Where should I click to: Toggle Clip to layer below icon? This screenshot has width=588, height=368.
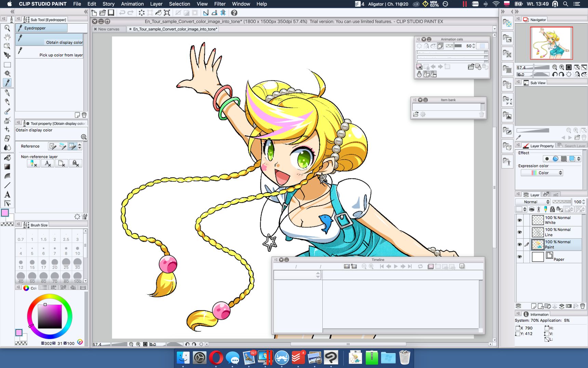point(532,209)
